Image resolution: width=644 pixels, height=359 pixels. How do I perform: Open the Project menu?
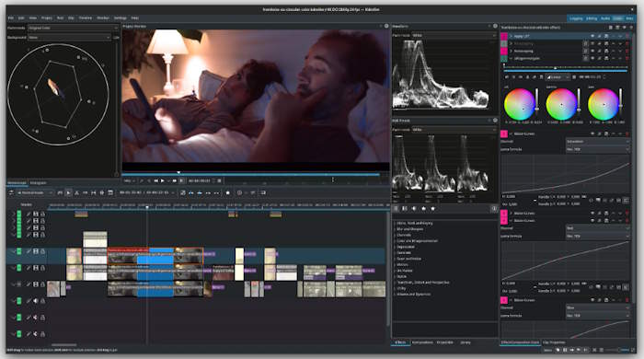point(47,18)
